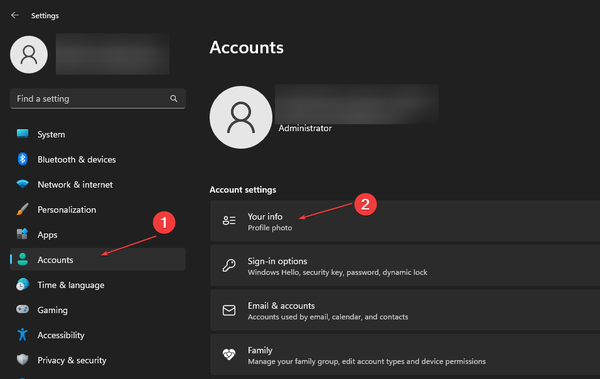Viewport: 600px width, 379px height.
Task: Click the sidebar user profile avatar
Action: click(x=29, y=54)
